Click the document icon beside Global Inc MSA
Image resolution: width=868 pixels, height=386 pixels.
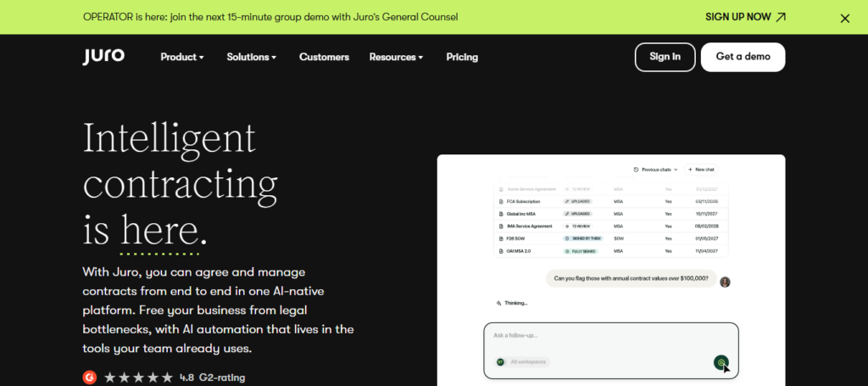[502, 214]
